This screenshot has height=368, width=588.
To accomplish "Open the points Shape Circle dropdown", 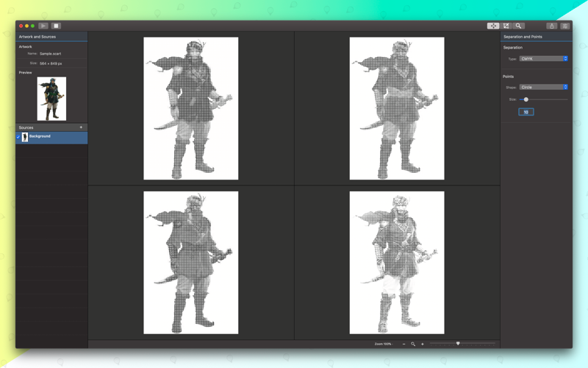I will (543, 87).
